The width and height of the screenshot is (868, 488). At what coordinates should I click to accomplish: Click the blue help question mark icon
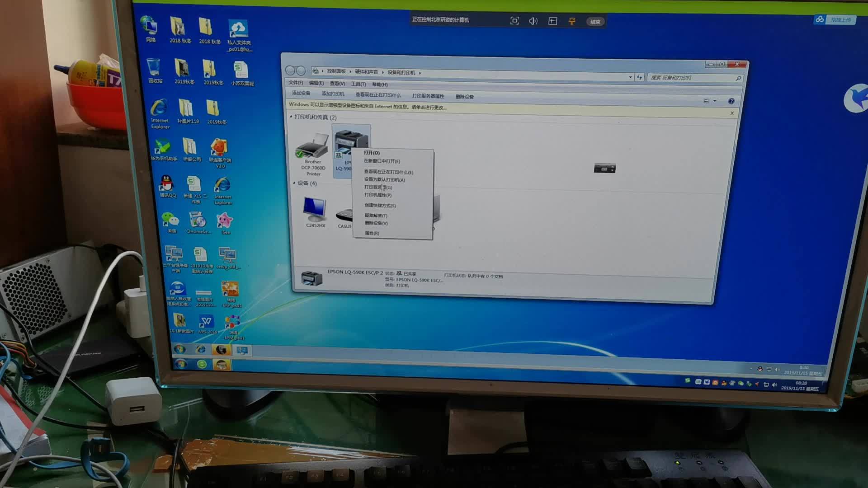pyautogui.click(x=731, y=101)
